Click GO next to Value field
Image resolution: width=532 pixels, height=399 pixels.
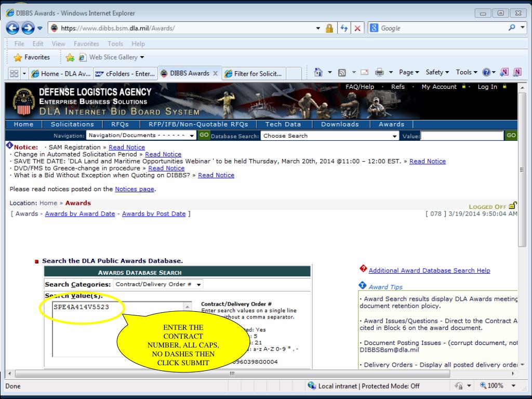point(511,136)
